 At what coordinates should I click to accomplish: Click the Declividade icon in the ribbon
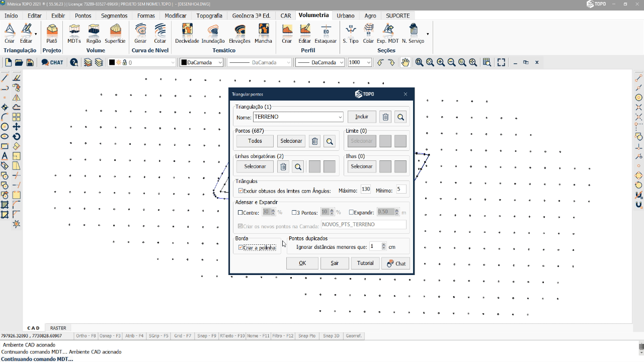187,33
